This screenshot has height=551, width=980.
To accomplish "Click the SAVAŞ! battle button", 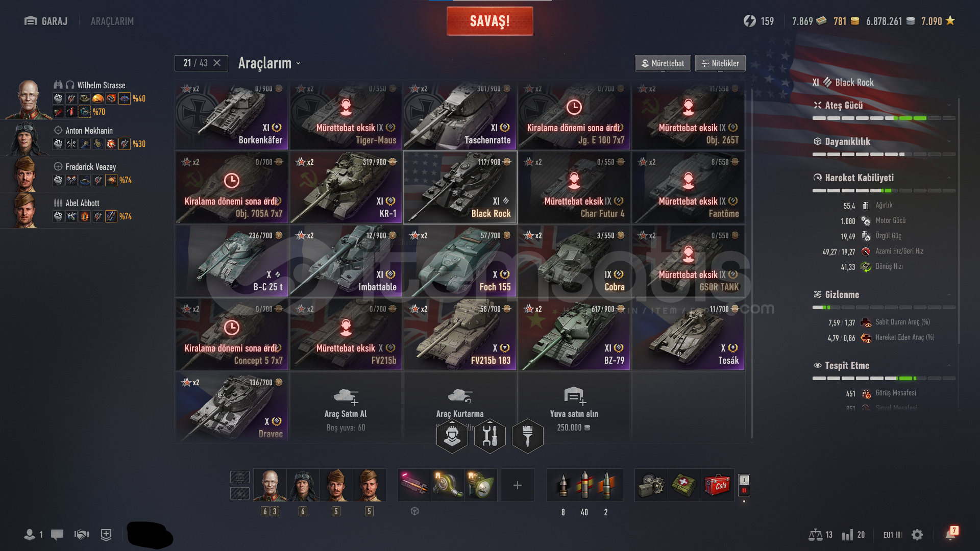I will [x=490, y=21].
